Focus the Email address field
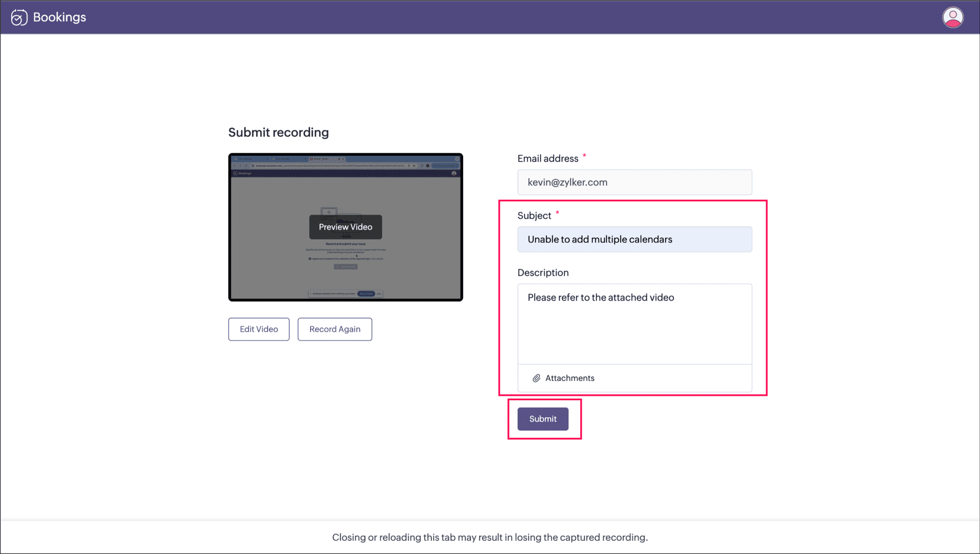 tap(635, 182)
